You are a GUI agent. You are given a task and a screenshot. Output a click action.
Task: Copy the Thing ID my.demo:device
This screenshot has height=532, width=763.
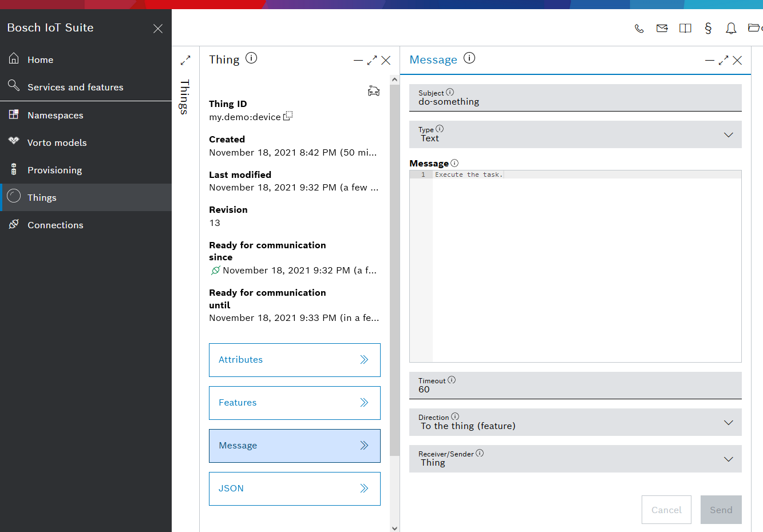pyautogui.click(x=288, y=116)
